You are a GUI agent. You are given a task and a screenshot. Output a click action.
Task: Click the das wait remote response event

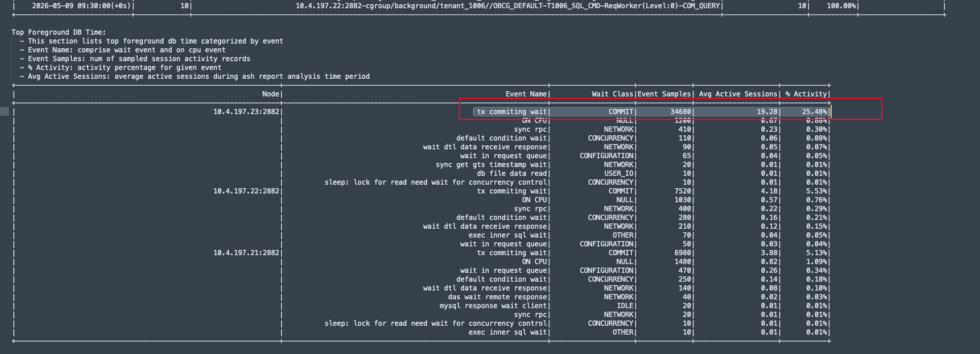click(498, 297)
